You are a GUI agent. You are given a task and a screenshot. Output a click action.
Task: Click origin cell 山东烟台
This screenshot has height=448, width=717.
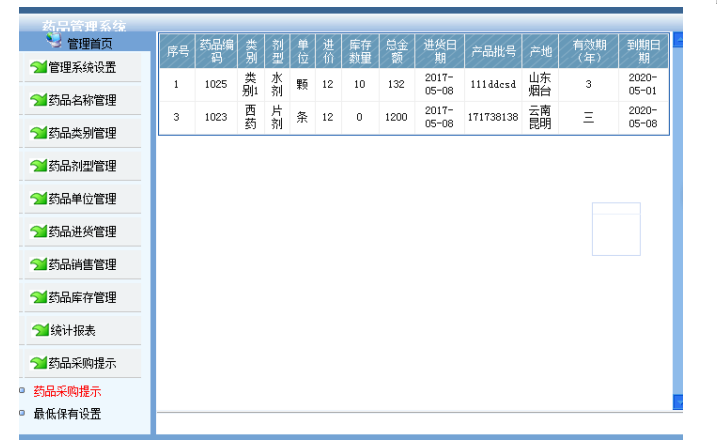click(540, 84)
